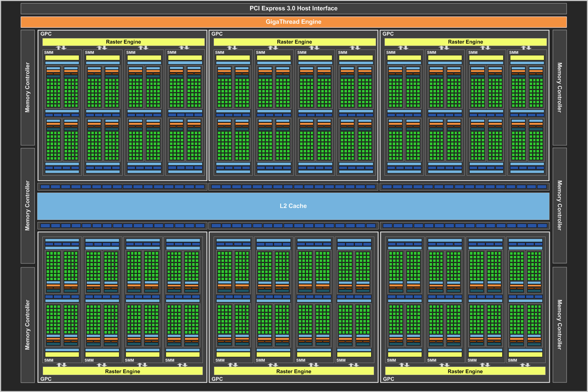Click Raster Engine in the bottom-right GPC
Viewport: 588px width, 392px height.
point(465,371)
